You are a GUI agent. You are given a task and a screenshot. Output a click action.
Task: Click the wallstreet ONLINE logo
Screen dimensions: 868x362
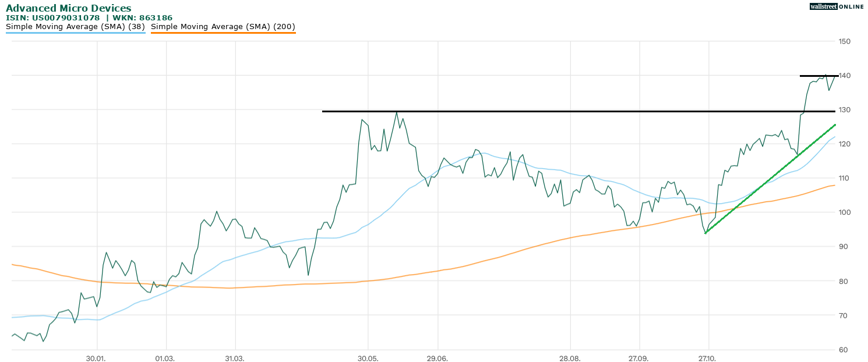837,6
